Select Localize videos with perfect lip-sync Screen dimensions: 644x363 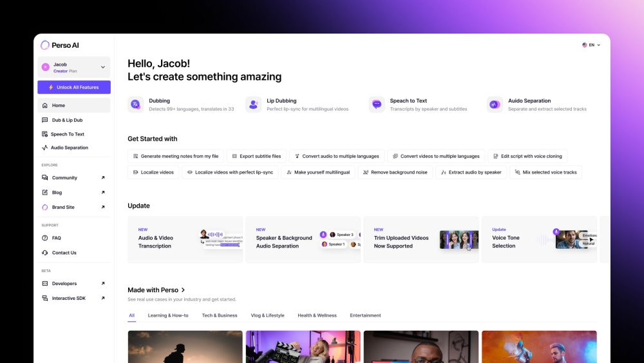230,172
